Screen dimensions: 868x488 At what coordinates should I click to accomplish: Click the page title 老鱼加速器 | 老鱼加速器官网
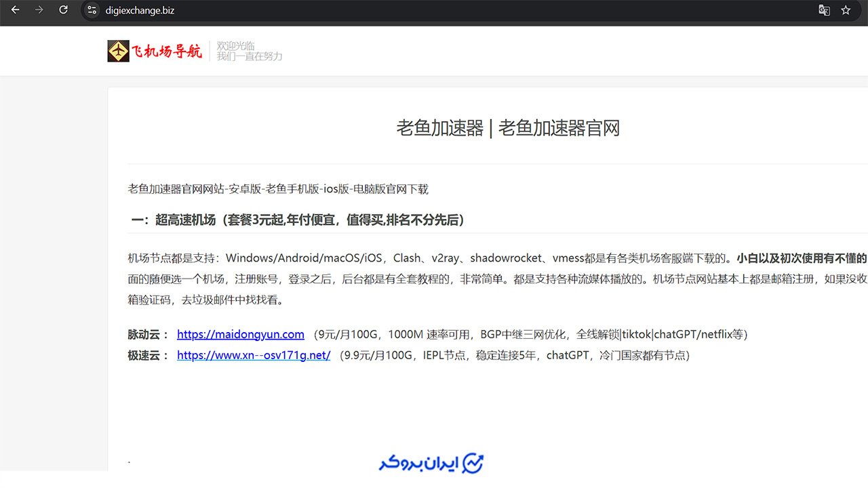pyautogui.click(x=508, y=127)
